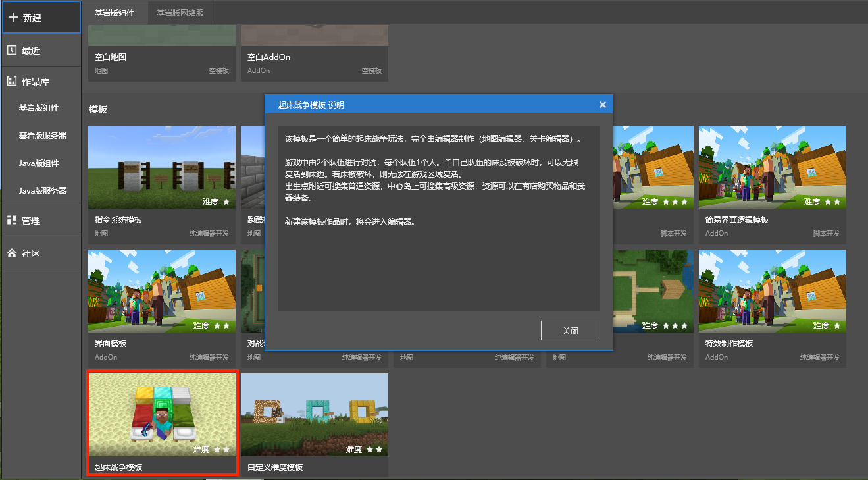Click the 空白AddOn title text

pos(268,57)
